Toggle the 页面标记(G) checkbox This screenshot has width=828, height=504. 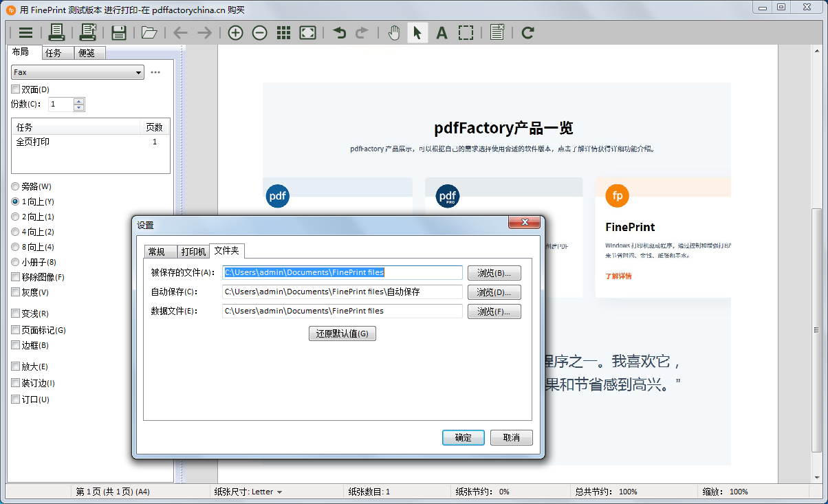click(x=16, y=330)
